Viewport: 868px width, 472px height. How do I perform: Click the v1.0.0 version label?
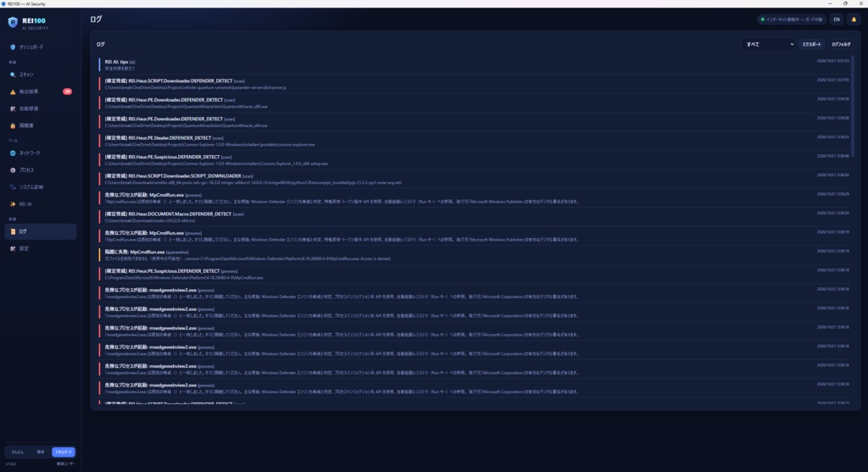[10, 464]
